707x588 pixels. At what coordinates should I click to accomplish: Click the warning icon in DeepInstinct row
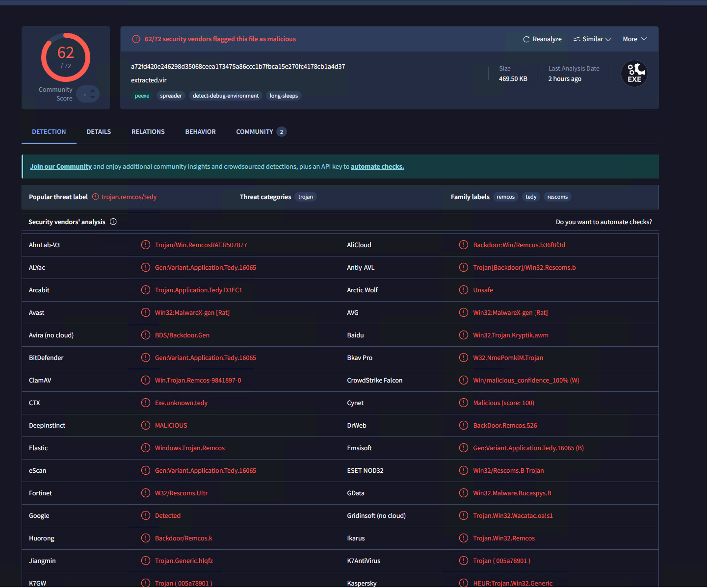pyautogui.click(x=146, y=425)
